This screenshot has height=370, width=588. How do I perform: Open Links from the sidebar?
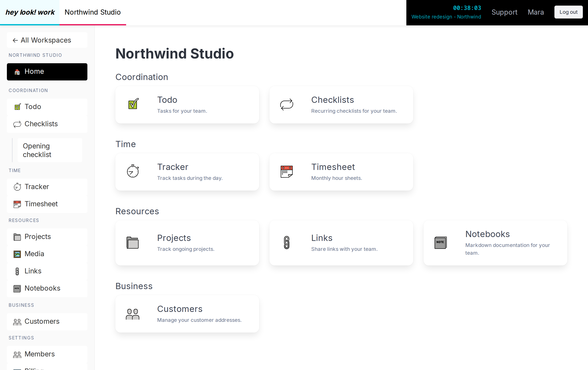pyautogui.click(x=47, y=271)
